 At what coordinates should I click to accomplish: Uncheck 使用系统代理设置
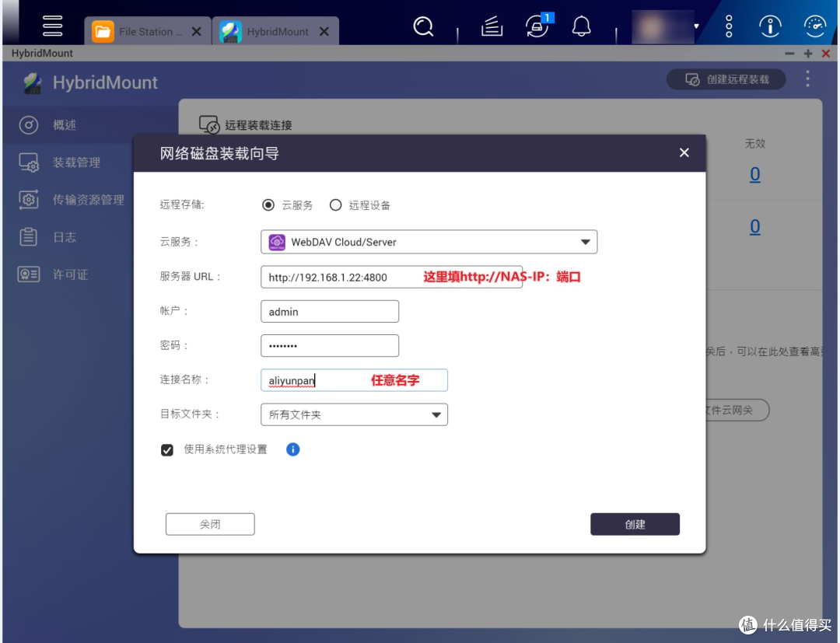(x=167, y=449)
